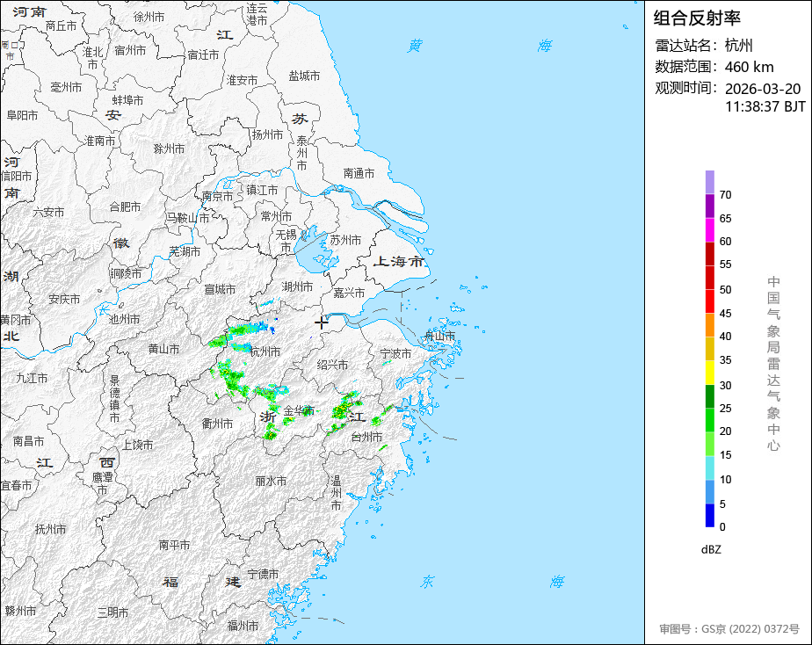Image resolution: width=812 pixels, height=645 pixels.
Task: Click the 45 dBZ red legend swatch
Action: (709, 301)
